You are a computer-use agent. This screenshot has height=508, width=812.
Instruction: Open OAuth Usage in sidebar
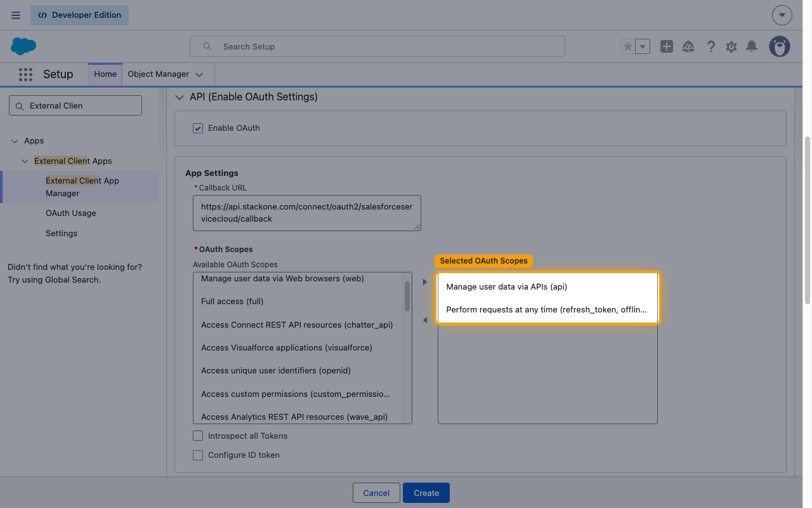[x=71, y=213]
